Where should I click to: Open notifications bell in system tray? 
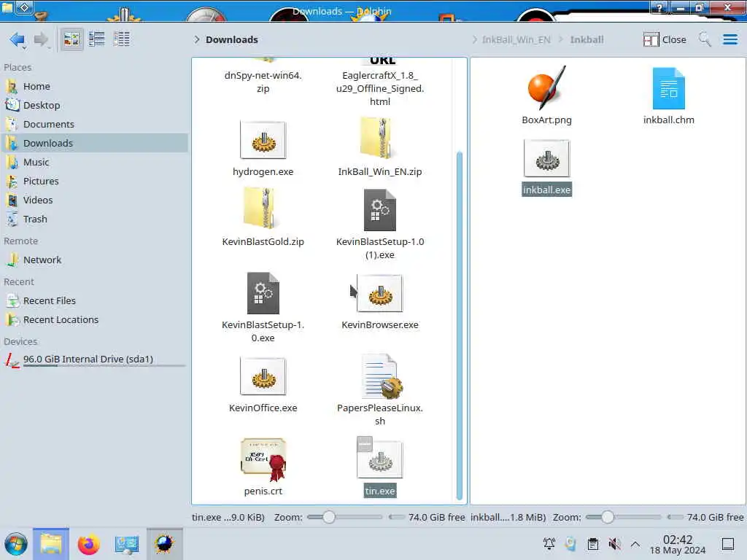(x=549, y=544)
